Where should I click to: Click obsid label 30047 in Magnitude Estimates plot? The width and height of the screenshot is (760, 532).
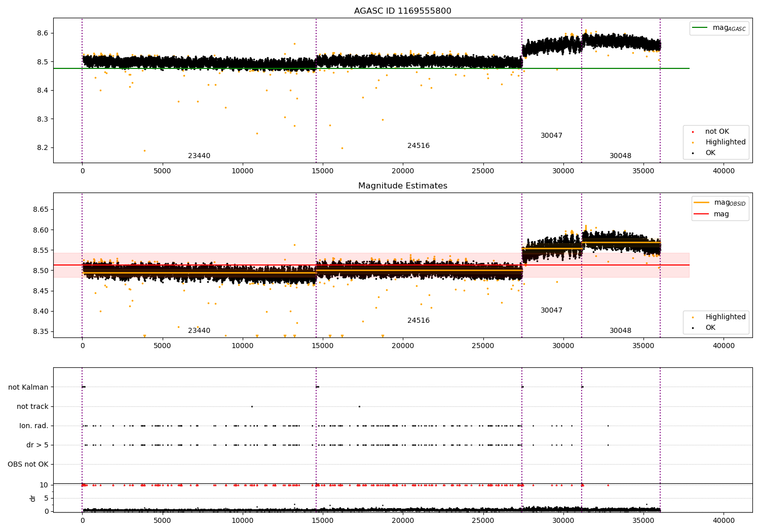point(551,311)
